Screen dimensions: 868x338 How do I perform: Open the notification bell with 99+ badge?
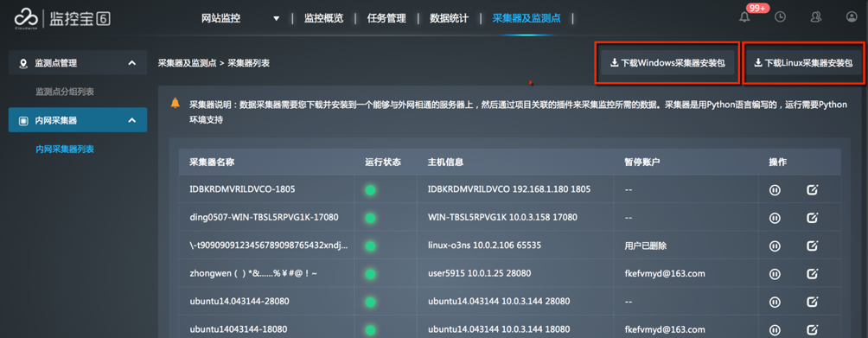click(744, 17)
